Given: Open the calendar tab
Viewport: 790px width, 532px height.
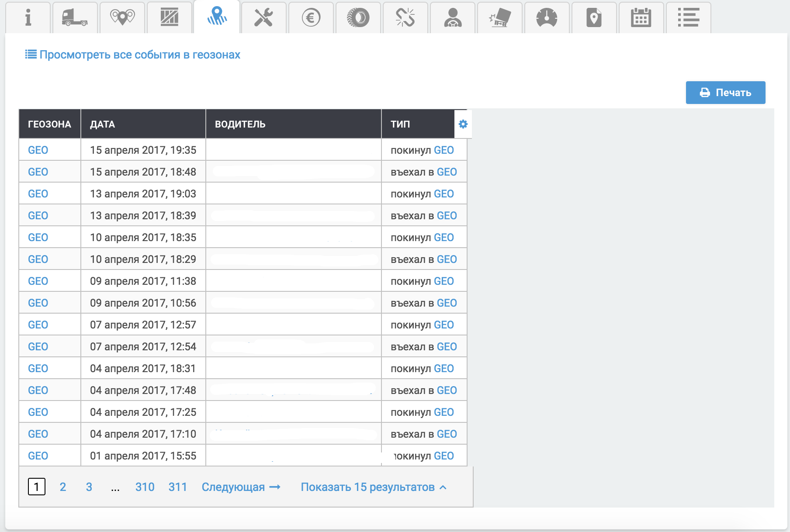Looking at the screenshot, I should click(641, 18).
